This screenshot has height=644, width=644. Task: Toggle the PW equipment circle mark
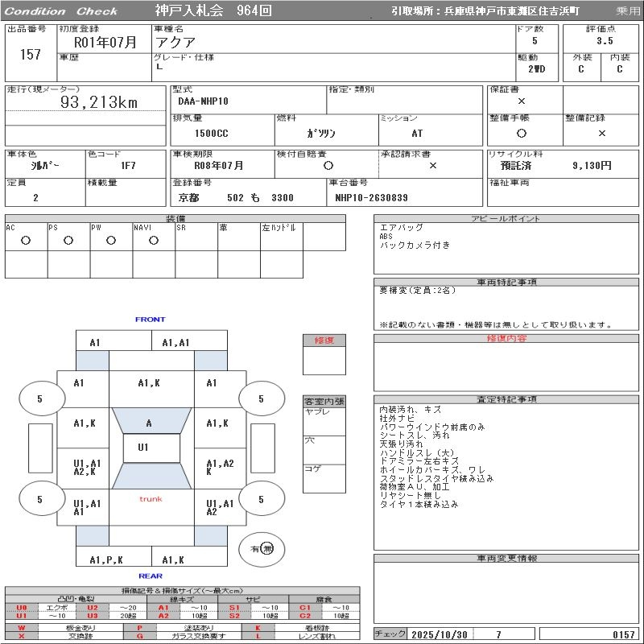pyautogui.click(x=111, y=240)
